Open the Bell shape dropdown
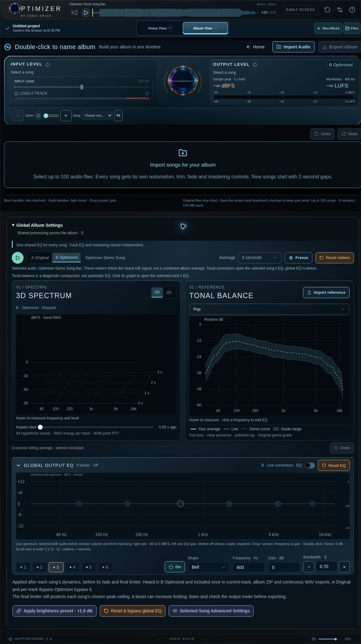 209,567
